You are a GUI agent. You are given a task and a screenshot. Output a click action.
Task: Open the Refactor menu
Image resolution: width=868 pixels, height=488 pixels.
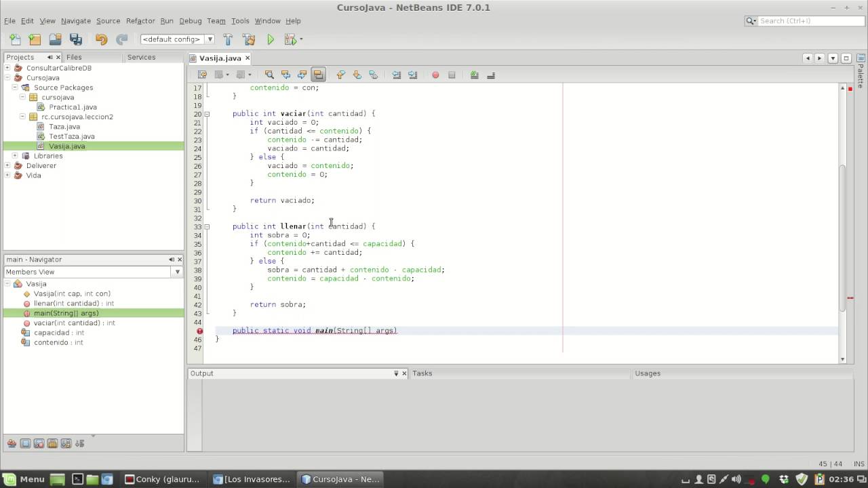pyautogui.click(x=140, y=21)
